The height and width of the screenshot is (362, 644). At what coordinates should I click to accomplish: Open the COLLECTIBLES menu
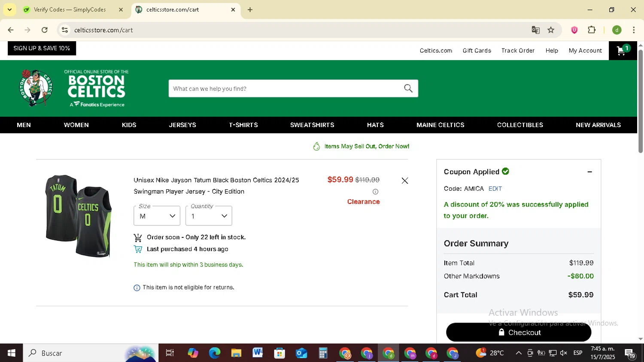520,125
